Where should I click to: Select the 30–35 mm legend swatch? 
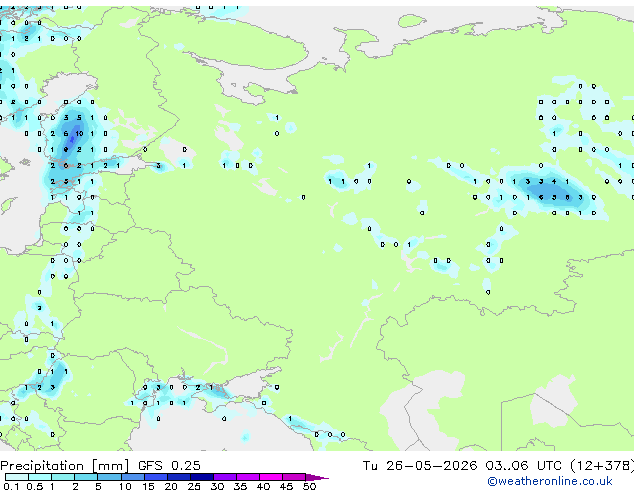[x=225, y=477]
